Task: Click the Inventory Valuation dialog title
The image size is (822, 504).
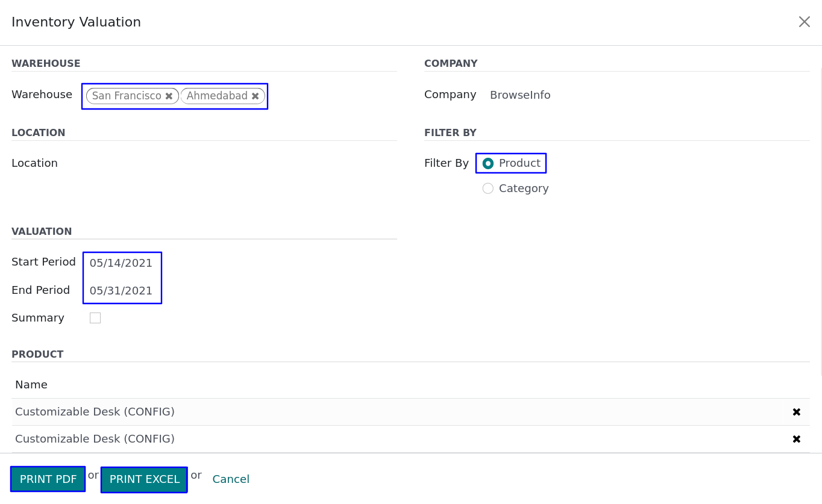Action: tap(76, 22)
